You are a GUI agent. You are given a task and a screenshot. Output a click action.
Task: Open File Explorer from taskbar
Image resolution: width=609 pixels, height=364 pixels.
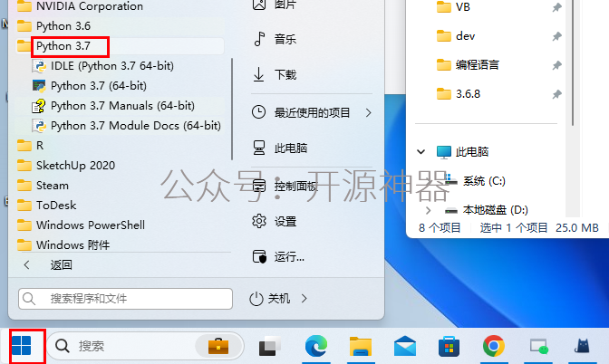(360, 346)
